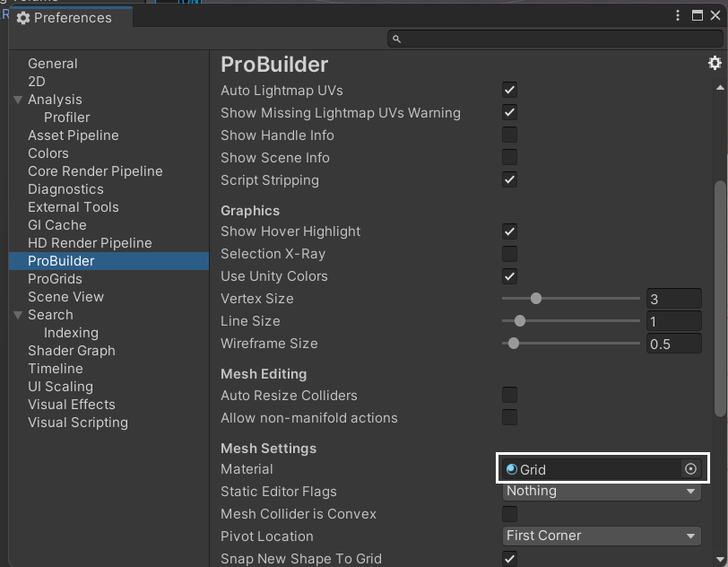The width and height of the screenshot is (728, 567).
Task: Open Profiler preferences
Action: (67, 118)
